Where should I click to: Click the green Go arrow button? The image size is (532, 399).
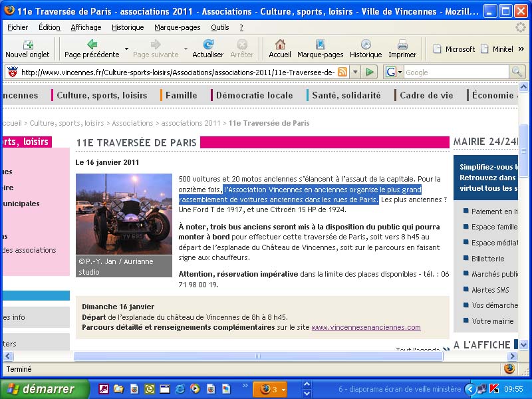pyautogui.click(x=370, y=72)
